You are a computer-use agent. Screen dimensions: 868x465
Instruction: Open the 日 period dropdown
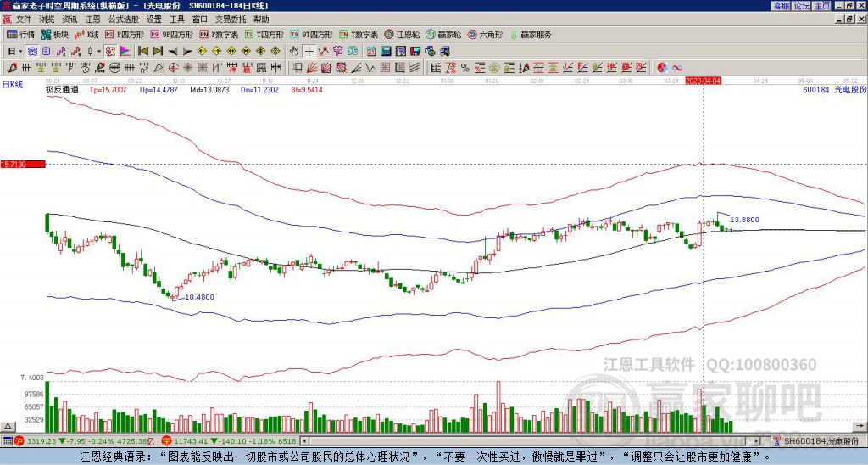pyautogui.click(x=15, y=52)
